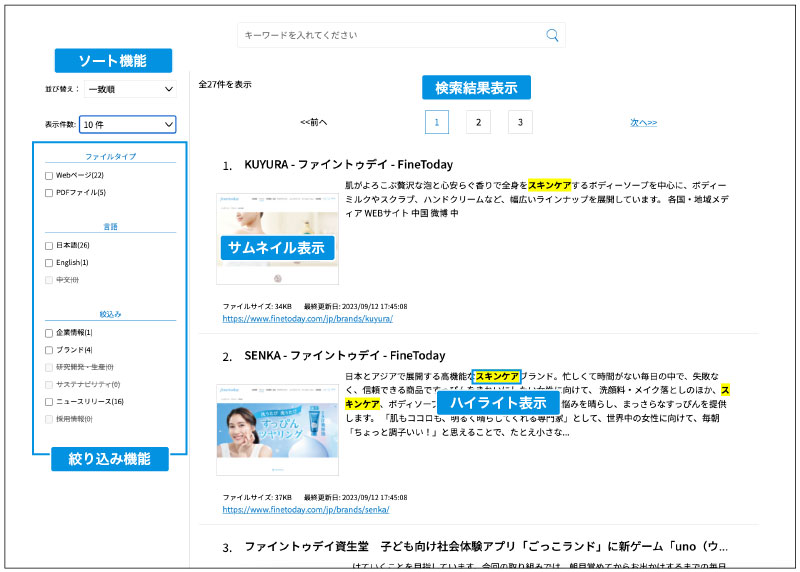
Task: Open the KUYURA result title
Action: 348,164
